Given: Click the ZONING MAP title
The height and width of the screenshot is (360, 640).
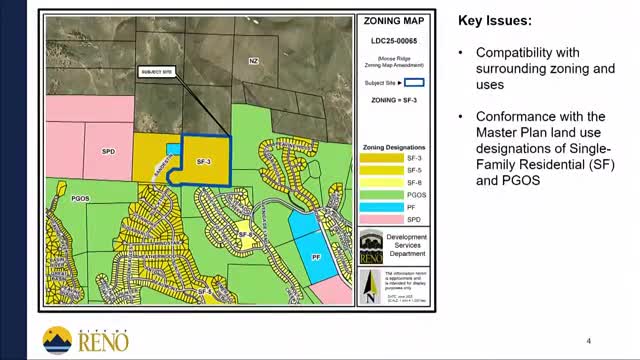Looking at the screenshot, I should coord(394,21).
